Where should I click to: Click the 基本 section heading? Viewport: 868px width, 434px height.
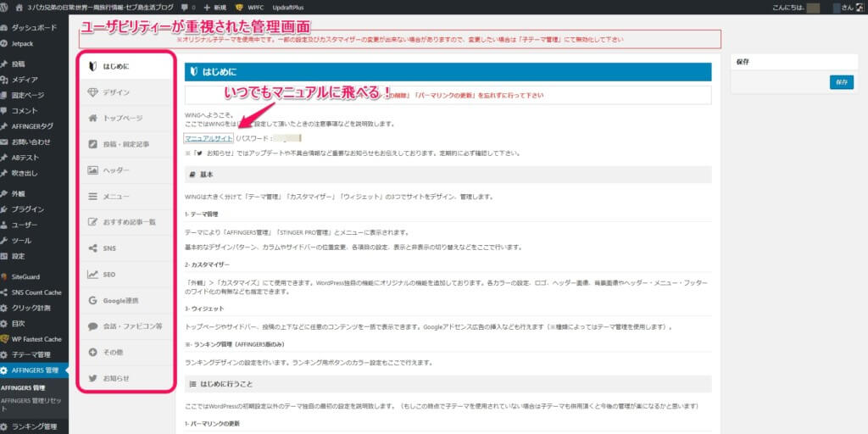point(448,175)
